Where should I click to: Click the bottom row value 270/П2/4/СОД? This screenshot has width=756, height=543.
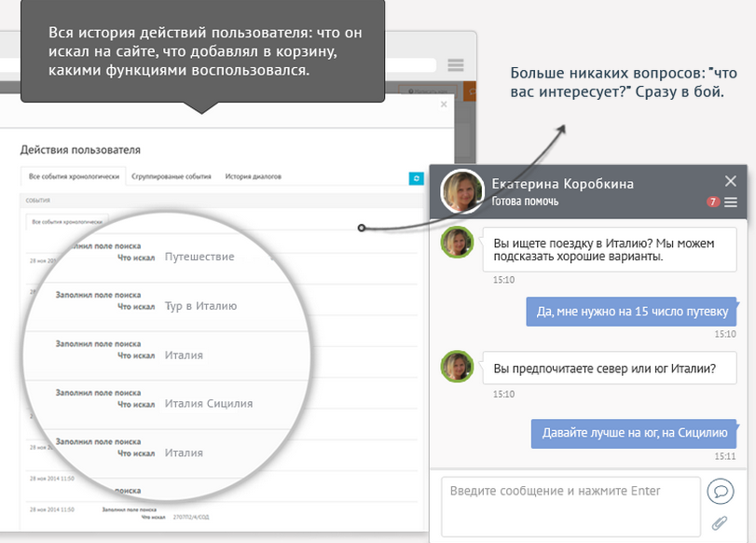point(191,517)
